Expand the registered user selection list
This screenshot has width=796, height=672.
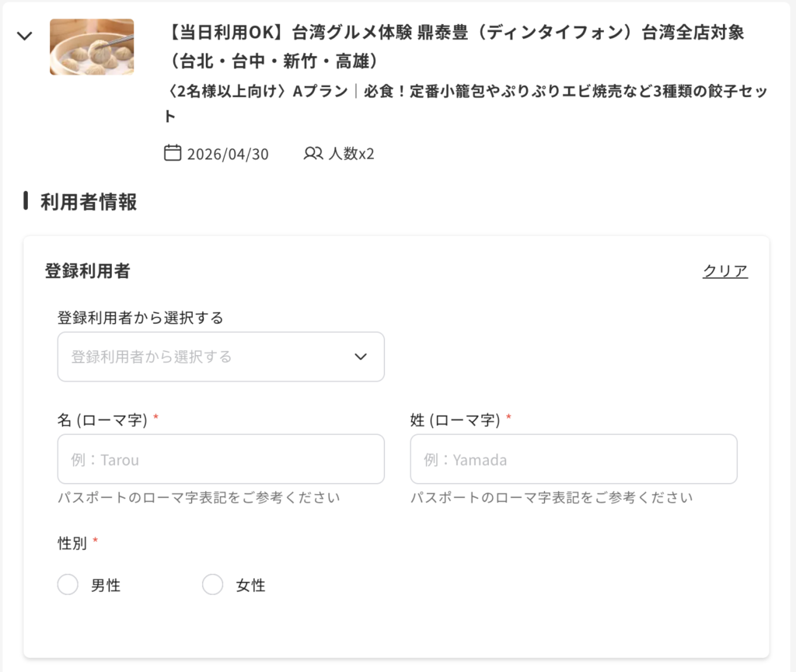pyautogui.click(x=221, y=357)
